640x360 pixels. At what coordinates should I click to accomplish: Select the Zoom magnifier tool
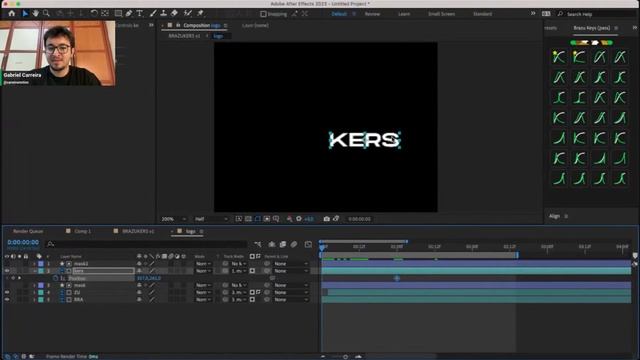(46, 13)
